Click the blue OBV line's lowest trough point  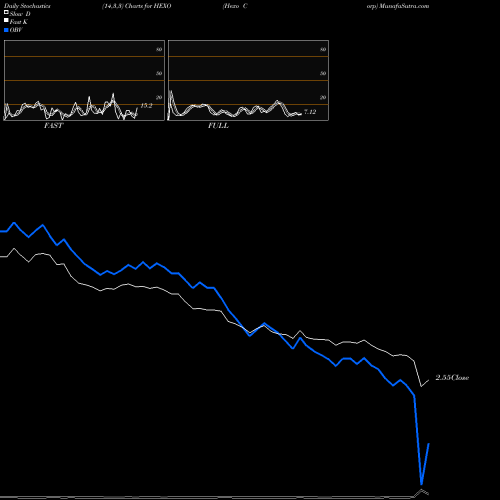tap(422, 484)
